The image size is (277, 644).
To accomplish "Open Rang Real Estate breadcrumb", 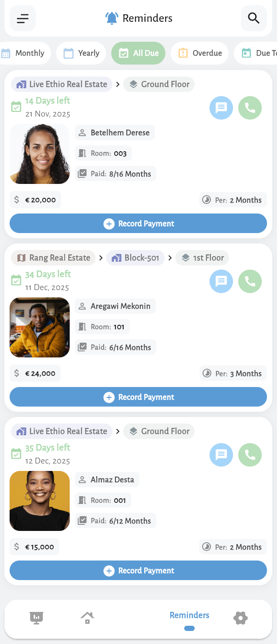I will coord(53,258).
